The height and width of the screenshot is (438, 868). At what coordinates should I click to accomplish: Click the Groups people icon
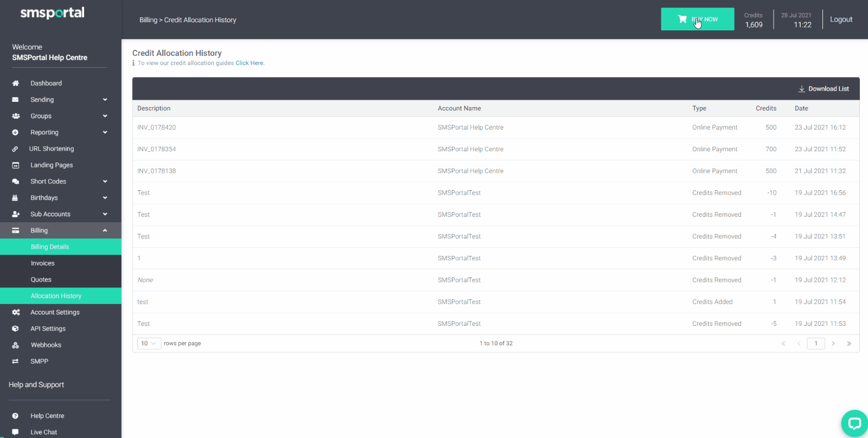tap(16, 116)
